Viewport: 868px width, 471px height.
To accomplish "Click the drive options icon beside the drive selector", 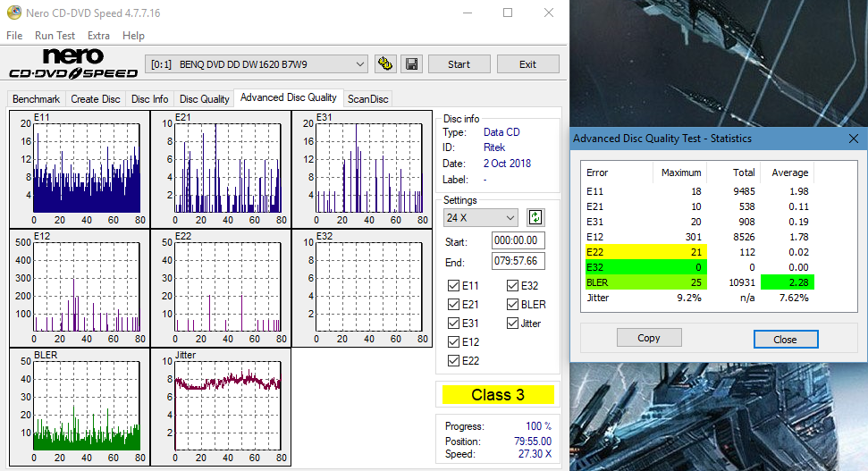I will tap(385, 64).
